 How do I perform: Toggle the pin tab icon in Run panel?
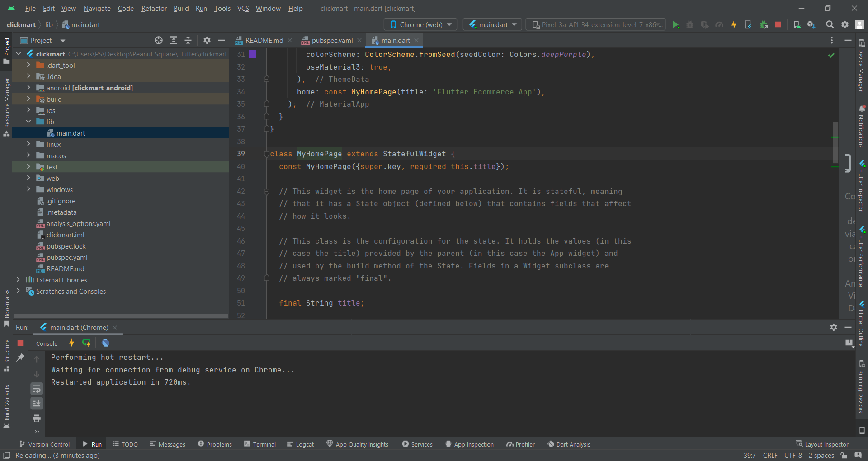[x=20, y=358]
